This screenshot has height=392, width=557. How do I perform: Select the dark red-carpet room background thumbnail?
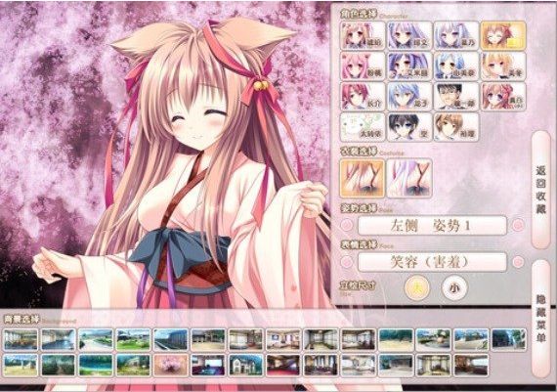[283, 366]
